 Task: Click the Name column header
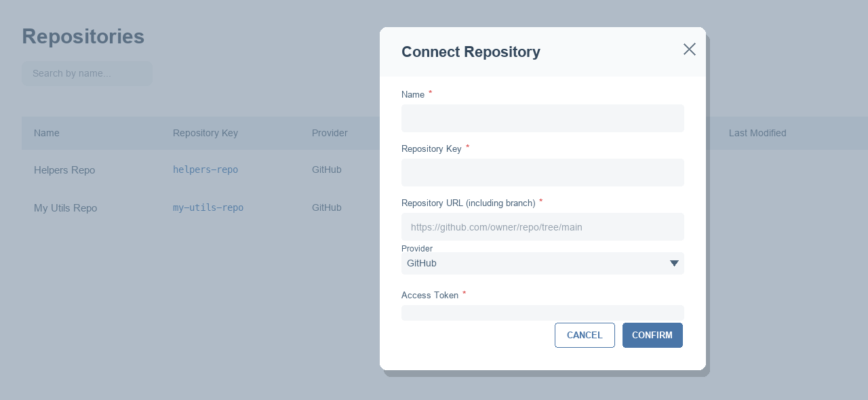click(47, 133)
